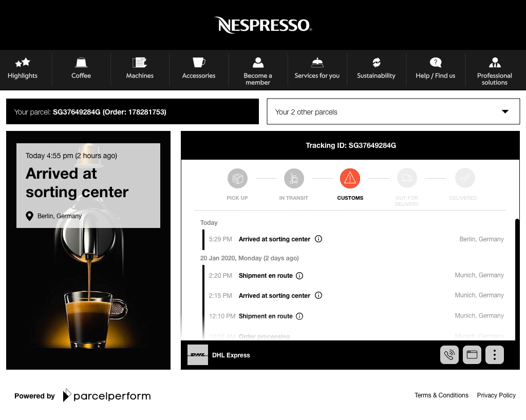Open carrier website window button
This screenshot has height=420, width=526.
(x=472, y=355)
